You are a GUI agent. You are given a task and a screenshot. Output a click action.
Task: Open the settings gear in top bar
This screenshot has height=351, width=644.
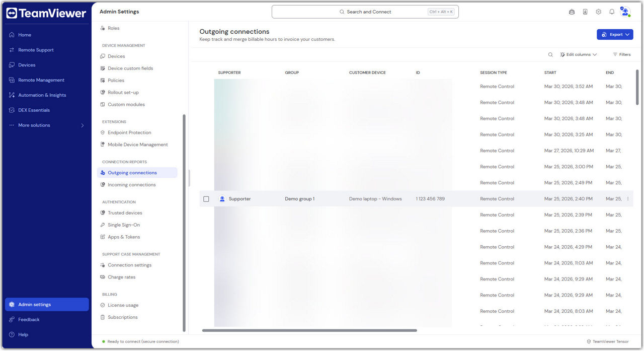coord(598,12)
